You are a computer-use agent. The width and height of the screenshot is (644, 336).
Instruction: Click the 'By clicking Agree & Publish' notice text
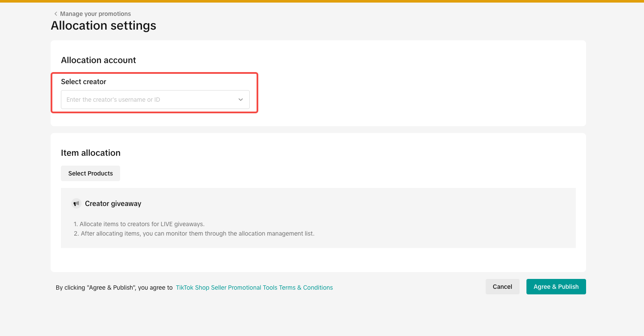(x=114, y=288)
